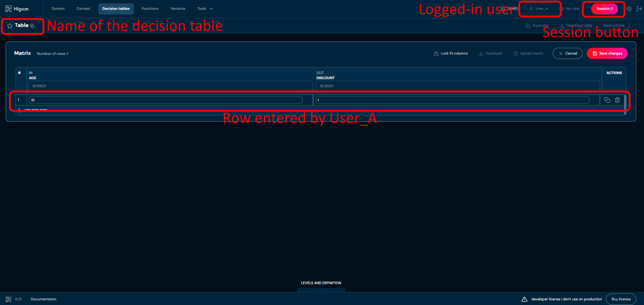Image resolution: width=644 pixels, height=305 pixels.
Task: Click the duplicate row icon in Actions
Action: [x=607, y=100]
